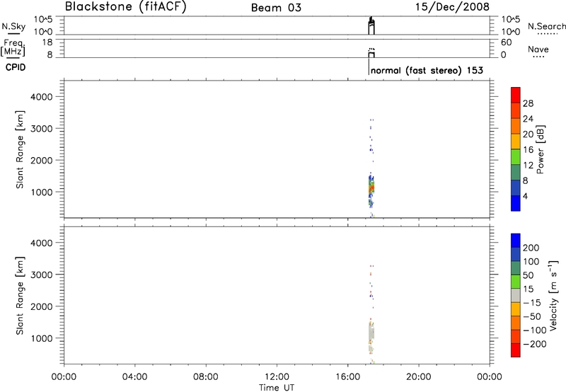The width and height of the screenshot is (566, 392).
Task: Select '4000' on the power panel axis
Action: click(42, 97)
